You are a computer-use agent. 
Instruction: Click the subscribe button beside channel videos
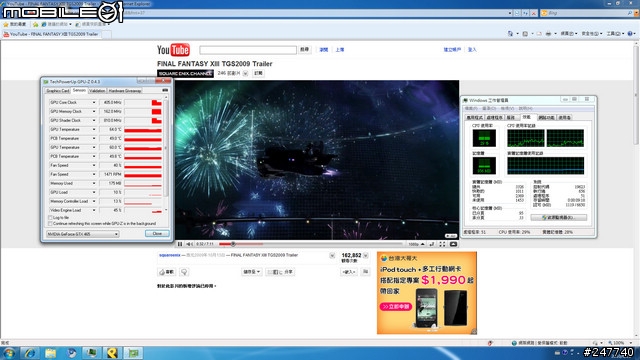258,73
